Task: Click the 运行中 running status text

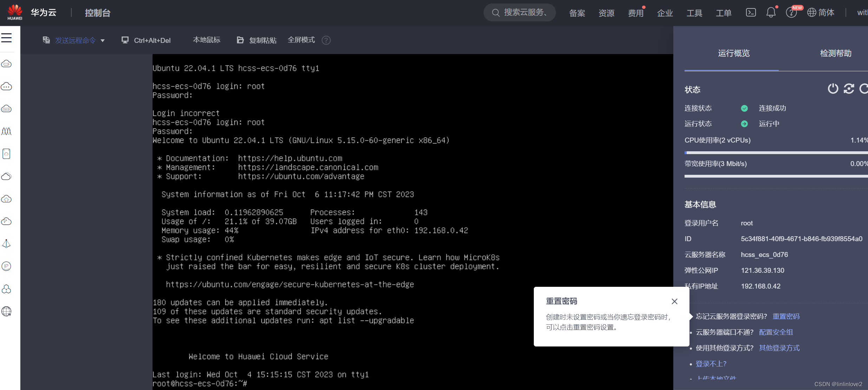Action: (x=769, y=124)
